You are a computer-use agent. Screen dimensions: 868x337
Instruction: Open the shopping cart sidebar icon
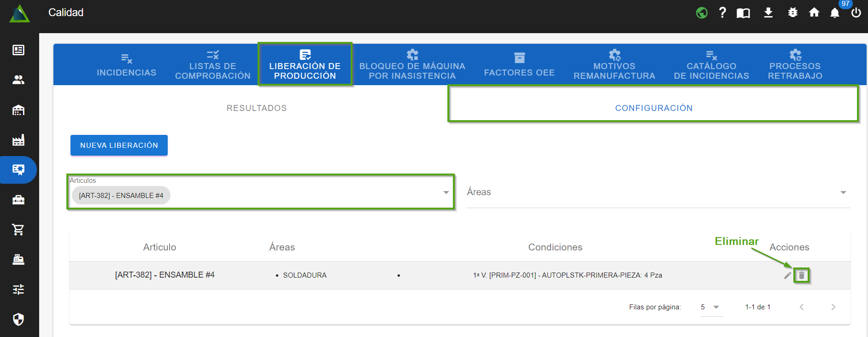tap(18, 229)
